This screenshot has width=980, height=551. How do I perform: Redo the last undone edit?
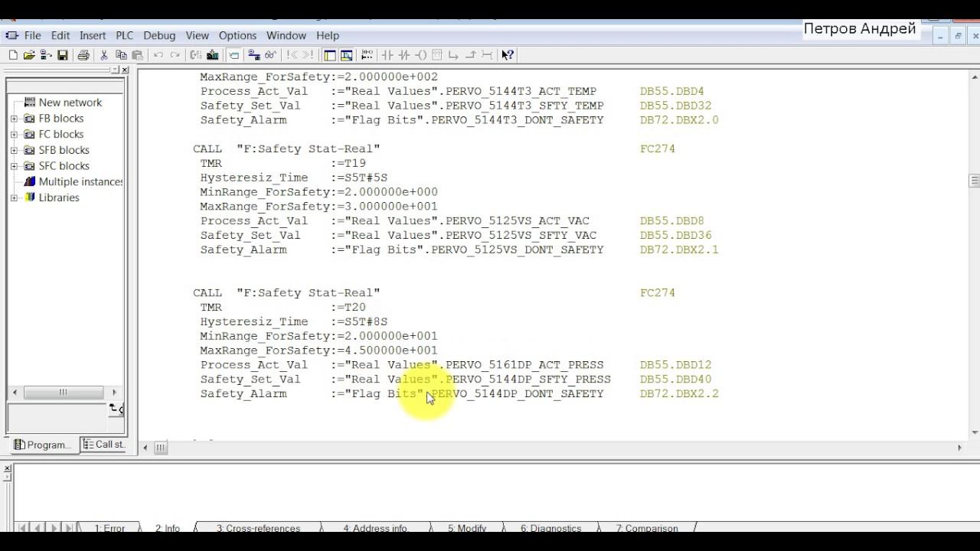pos(175,55)
